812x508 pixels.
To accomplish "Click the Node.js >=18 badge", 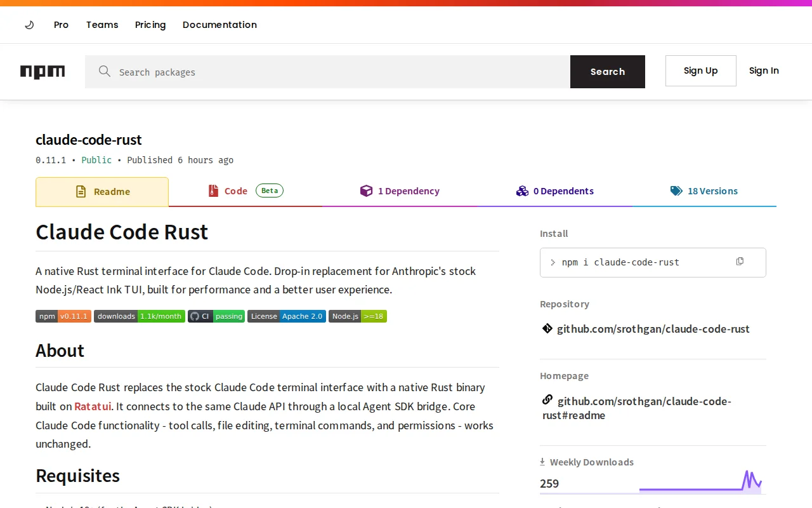I will tap(358, 316).
